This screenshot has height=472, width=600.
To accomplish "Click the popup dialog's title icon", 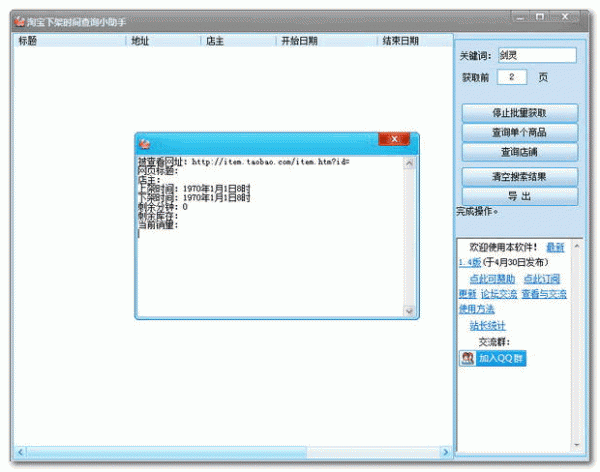I will (x=144, y=144).
